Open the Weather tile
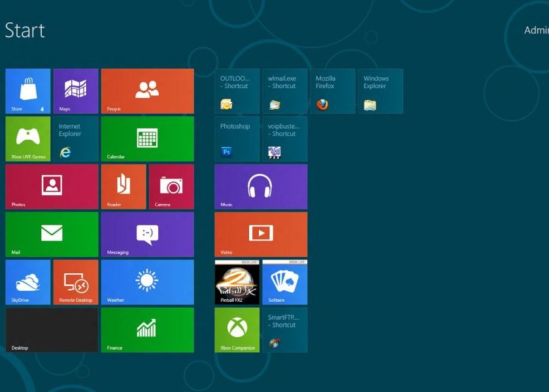Screen dimensions: 549x392 coord(147,282)
